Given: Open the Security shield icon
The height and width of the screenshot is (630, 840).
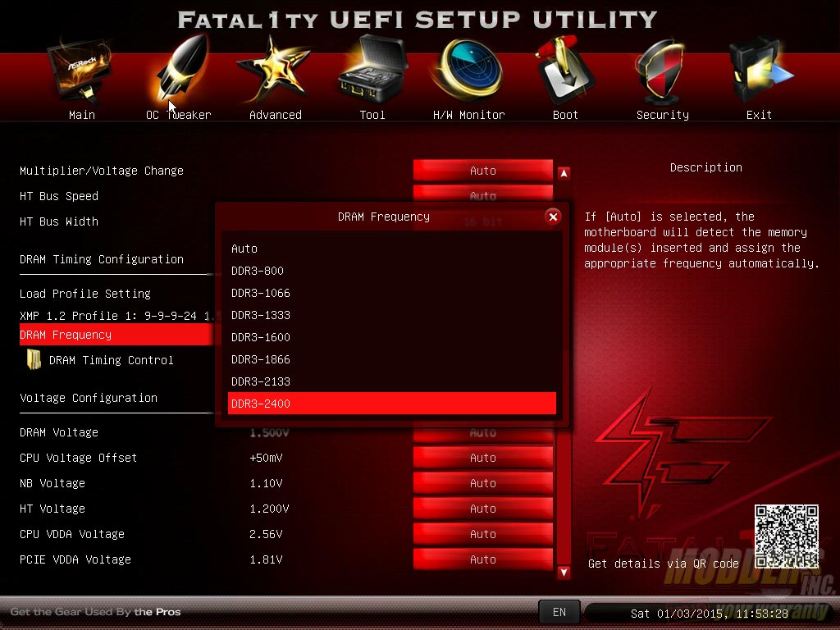Looking at the screenshot, I should [x=660, y=72].
